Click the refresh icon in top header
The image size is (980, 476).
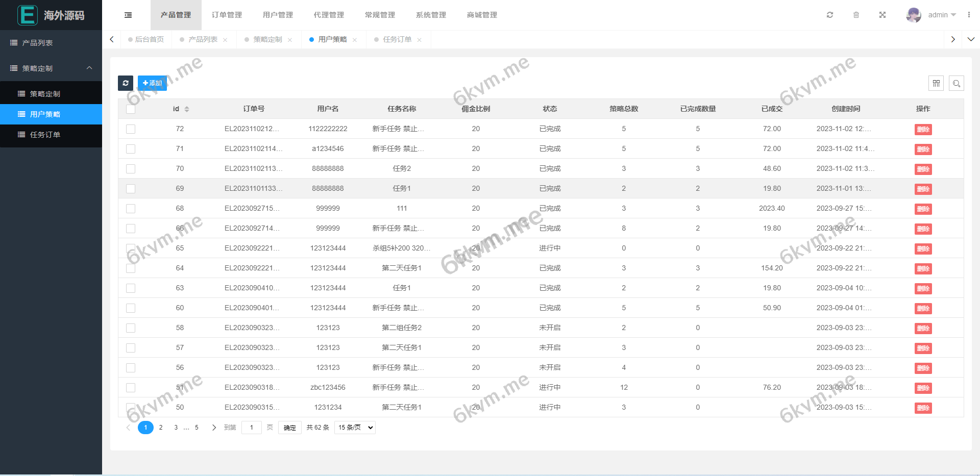(830, 15)
